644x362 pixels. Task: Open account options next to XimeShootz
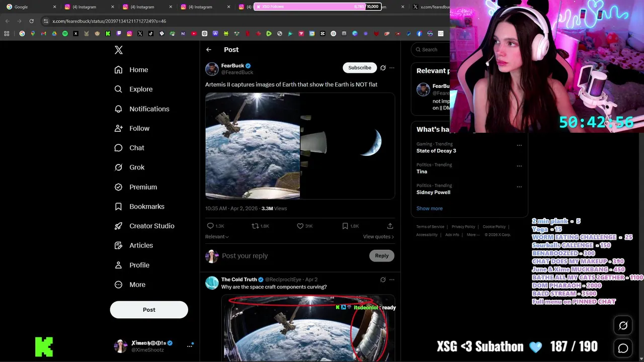point(190,346)
